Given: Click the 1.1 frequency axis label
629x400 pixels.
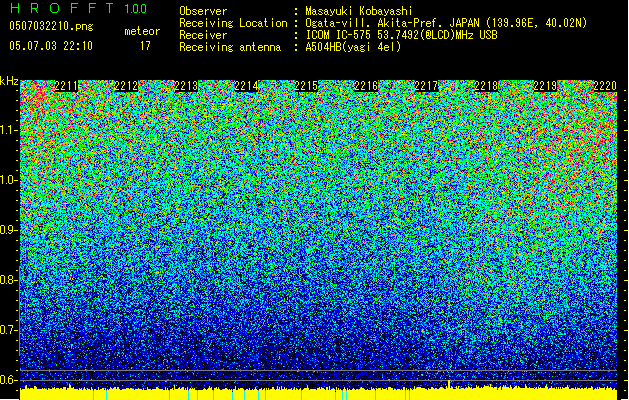Looking at the screenshot, I should 9,130.
